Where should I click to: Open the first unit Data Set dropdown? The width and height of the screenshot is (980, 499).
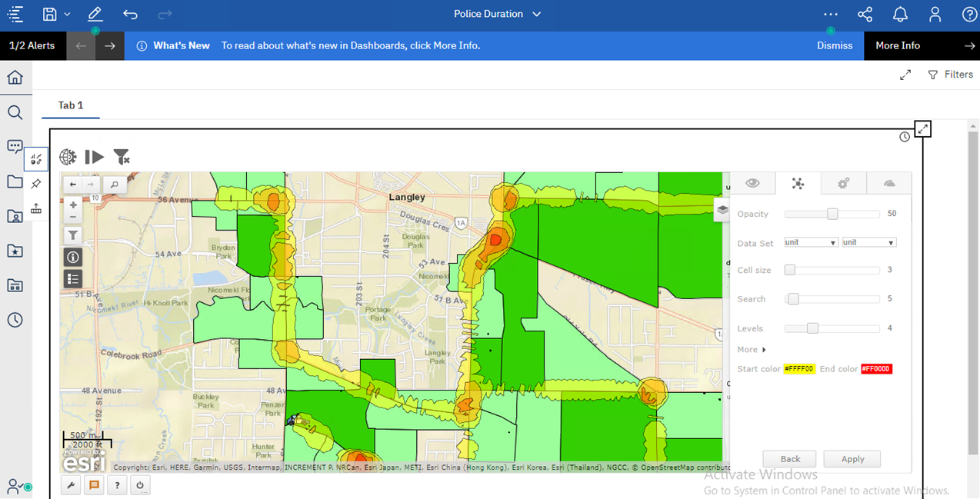(810, 241)
